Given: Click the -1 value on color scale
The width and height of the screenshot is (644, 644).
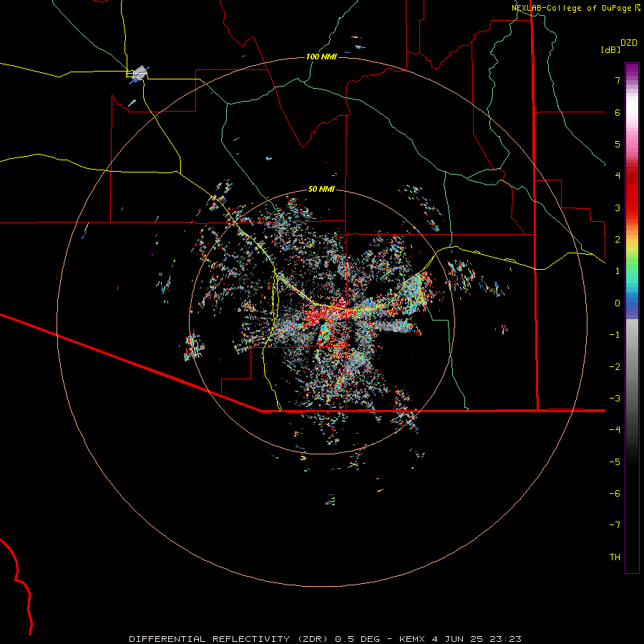Looking at the screenshot, I should click(x=615, y=335).
